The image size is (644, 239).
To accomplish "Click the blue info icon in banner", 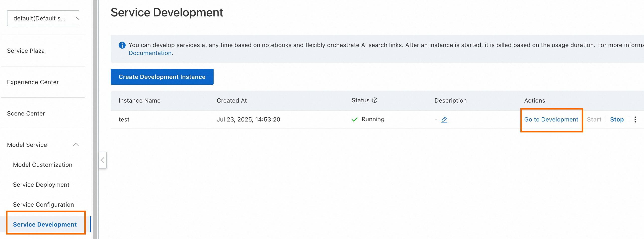I will [122, 45].
